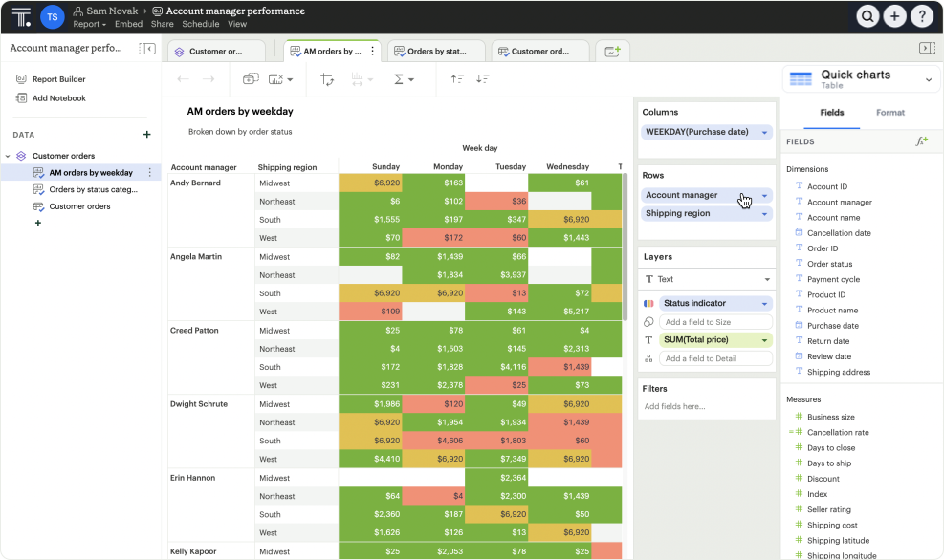
Task: Collapse the Customer orders tree node
Action: point(8,156)
